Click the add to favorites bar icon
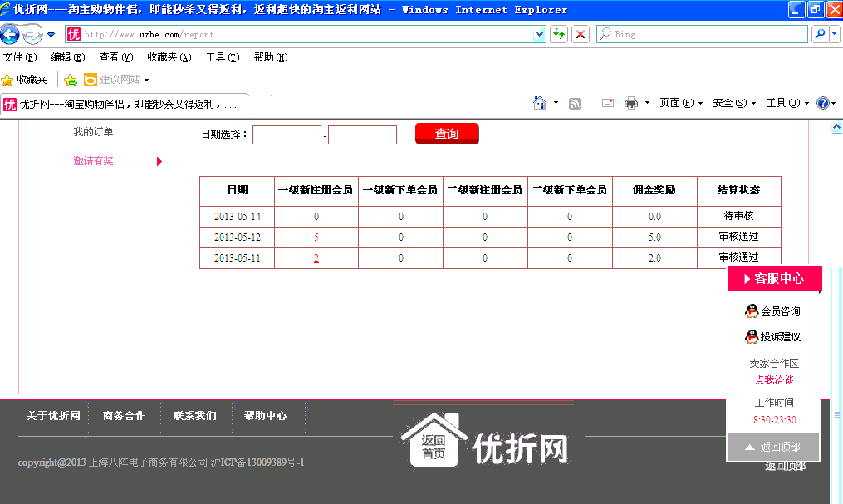Viewport: 843px width, 504px height. pyautogui.click(x=71, y=80)
